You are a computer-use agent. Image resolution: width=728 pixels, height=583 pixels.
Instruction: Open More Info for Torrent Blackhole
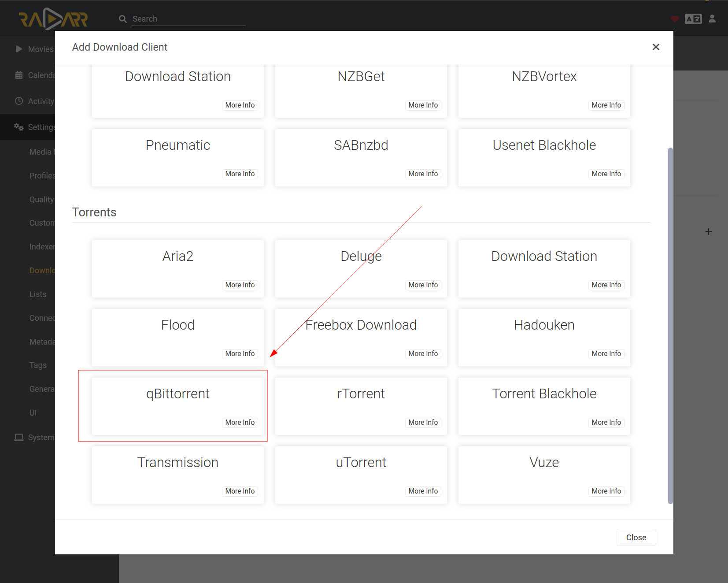[x=606, y=422]
